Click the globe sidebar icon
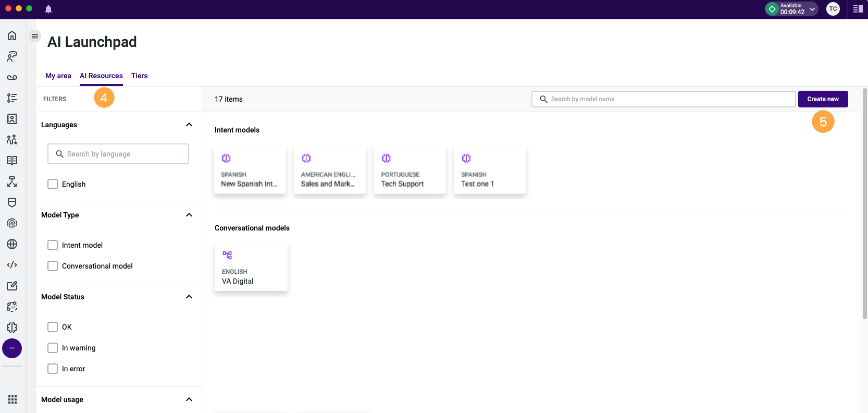868x413 pixels. [x=12, y=244]
